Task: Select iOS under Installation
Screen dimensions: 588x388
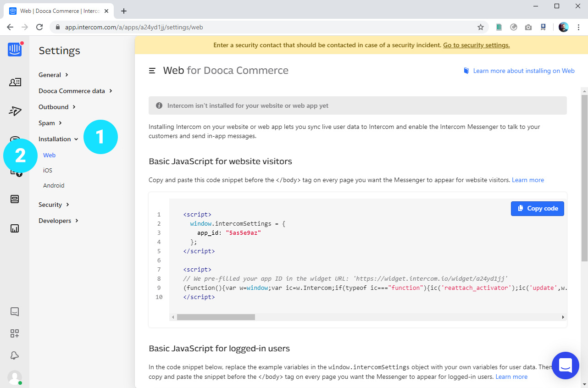Action: pos(48,170)
